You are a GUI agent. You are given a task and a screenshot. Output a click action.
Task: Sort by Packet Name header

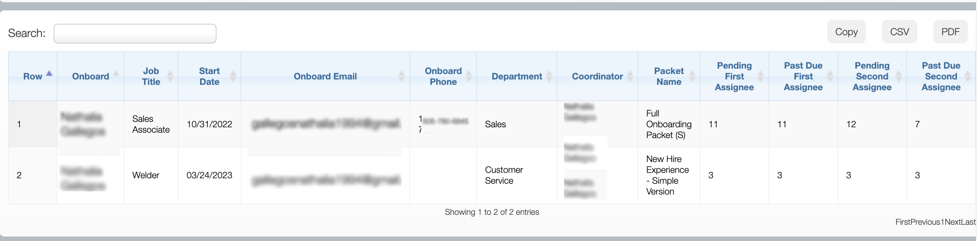click(669, 76)
